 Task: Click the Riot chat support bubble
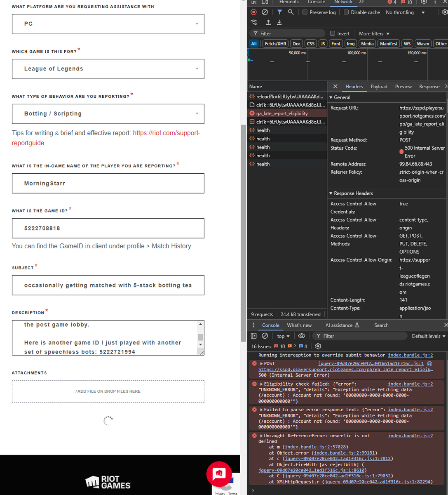click(219, 474)
